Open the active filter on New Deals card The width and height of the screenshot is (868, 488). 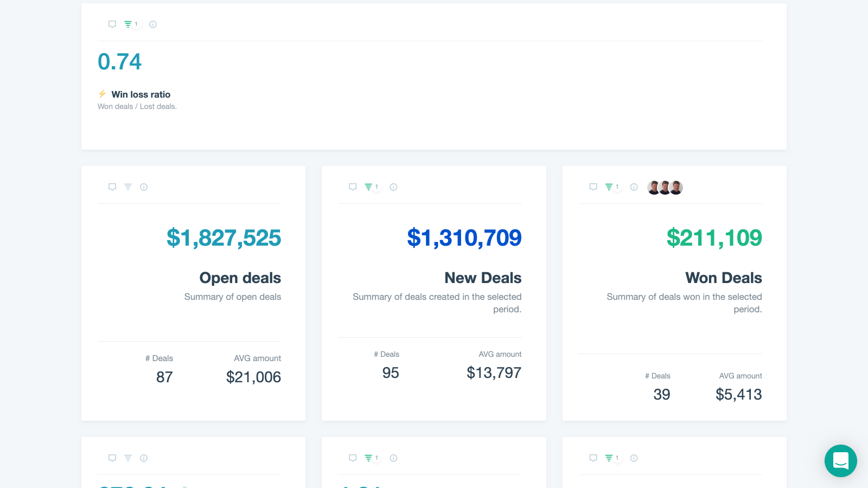369,187
